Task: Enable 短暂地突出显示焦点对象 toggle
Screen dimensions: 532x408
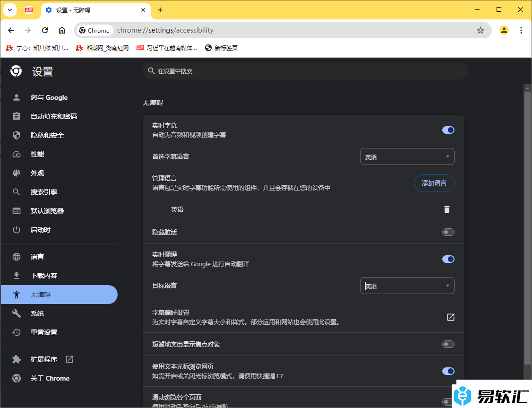Action: (448, 344)
